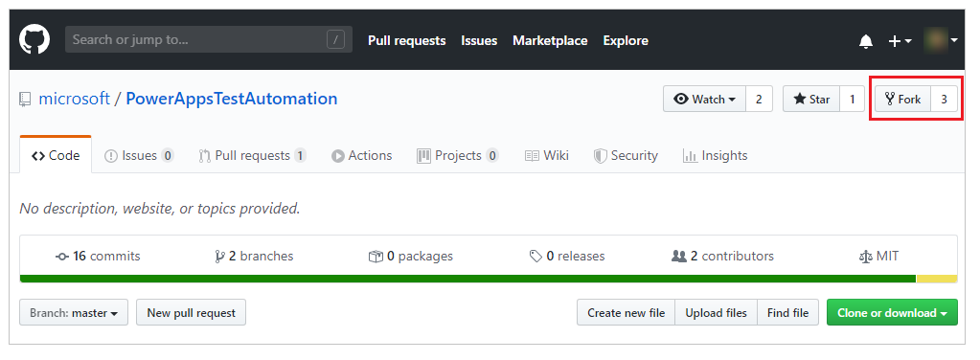Open the Branch: master dropdown
This screenshot has height=360, width=980.
click(74, 312)
